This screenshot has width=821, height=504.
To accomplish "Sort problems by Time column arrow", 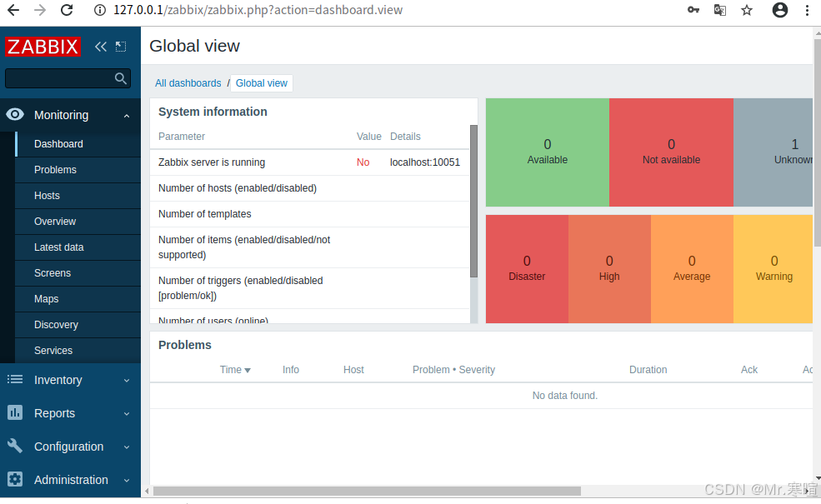I will coord(248,371).
